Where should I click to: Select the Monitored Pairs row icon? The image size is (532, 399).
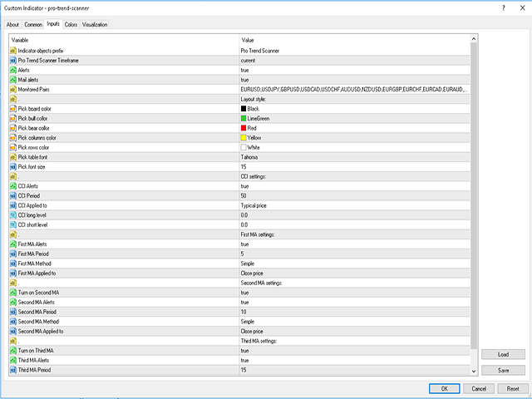[x=13, y=89]
